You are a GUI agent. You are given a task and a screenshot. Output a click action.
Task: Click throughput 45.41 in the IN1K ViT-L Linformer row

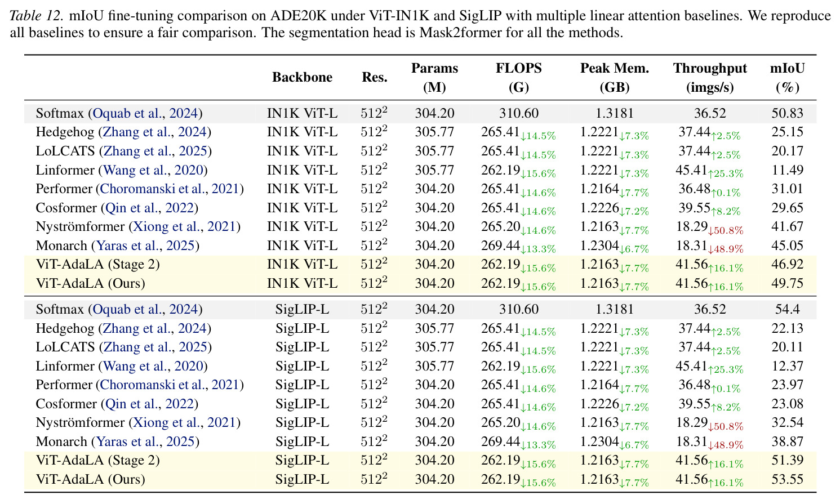pyautogui.click(x=691, y=170)
